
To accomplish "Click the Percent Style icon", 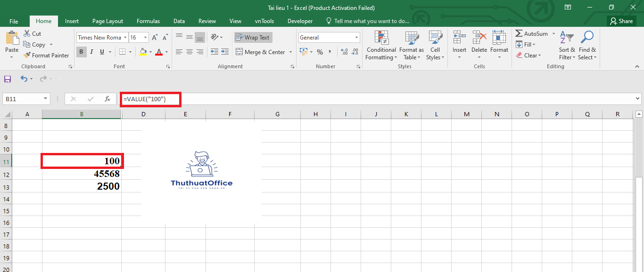I will [320, 52].
